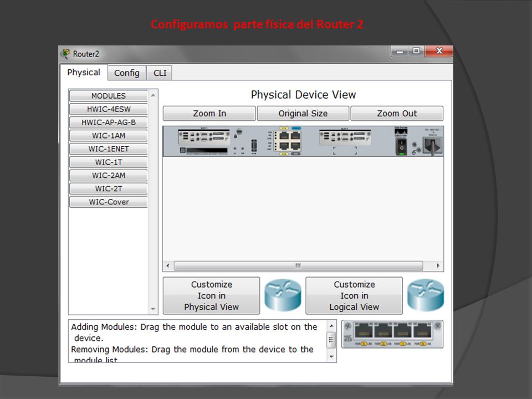The image size is (532, 399).
Task: Select the WIC-Cover module
Action: tap(109, 202)
